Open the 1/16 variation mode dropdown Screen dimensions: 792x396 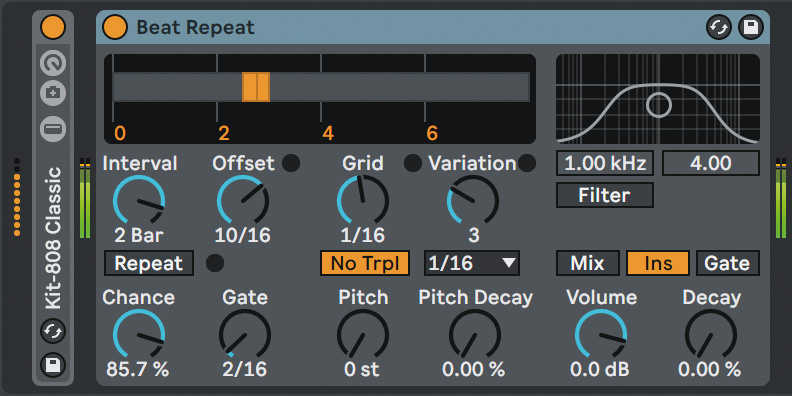coord(472,263)
